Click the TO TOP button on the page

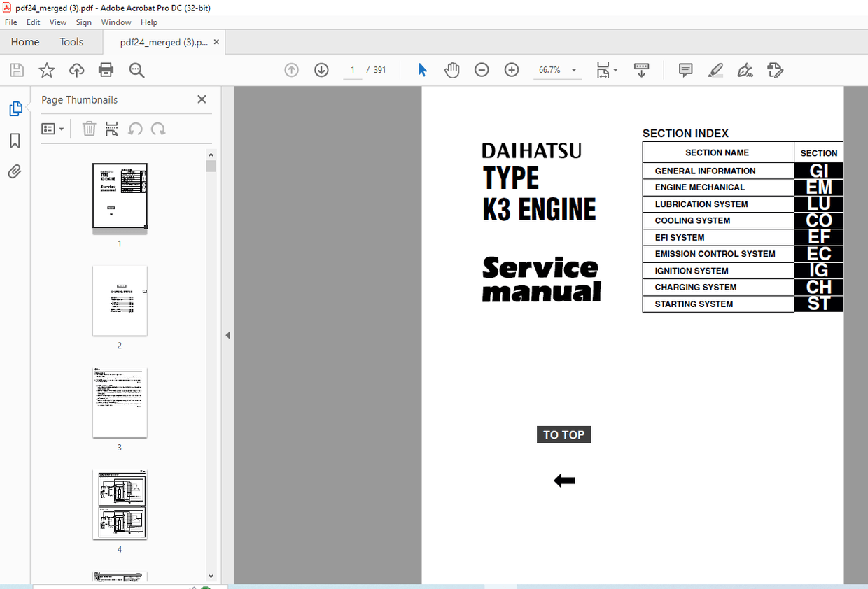pyautogui.click(x=563, y=434)
